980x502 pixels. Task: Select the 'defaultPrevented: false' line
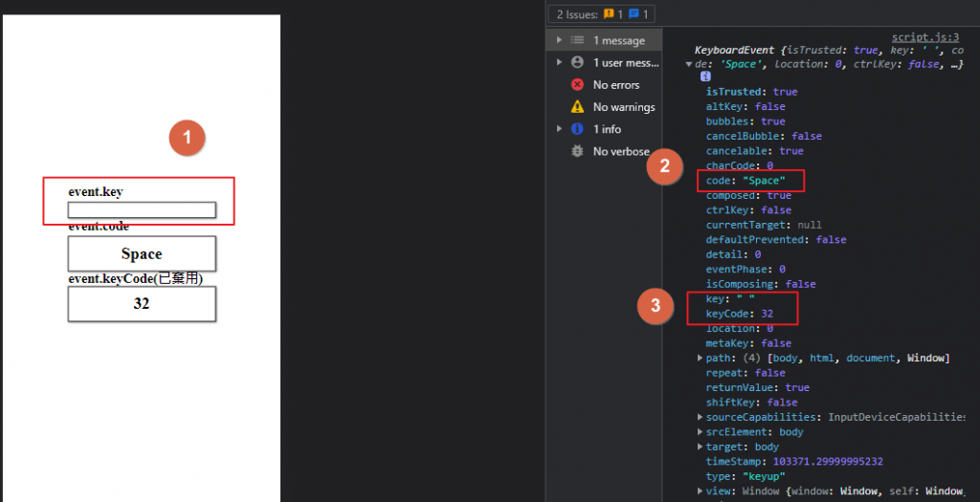(776, 240)
